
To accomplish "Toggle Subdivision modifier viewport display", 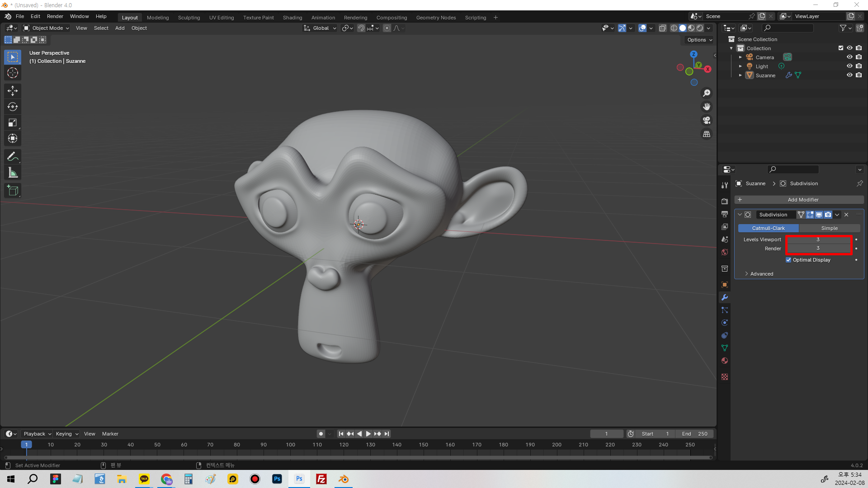I will tap(819, 215).
